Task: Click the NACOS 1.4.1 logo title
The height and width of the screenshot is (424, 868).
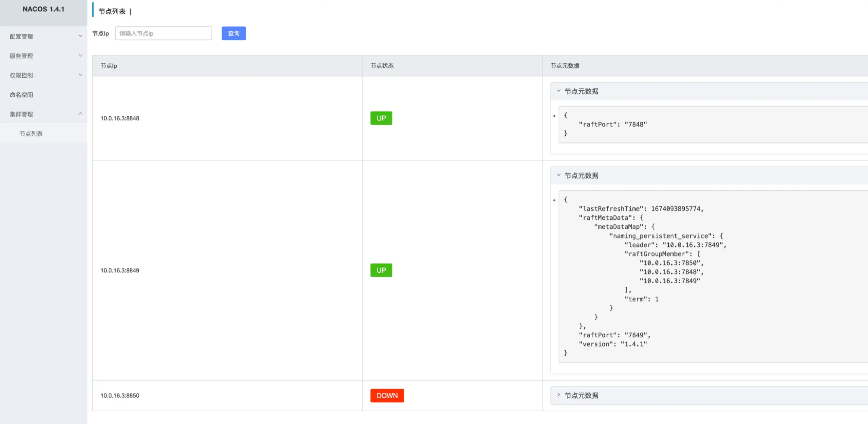Action: tap(43, 9)
